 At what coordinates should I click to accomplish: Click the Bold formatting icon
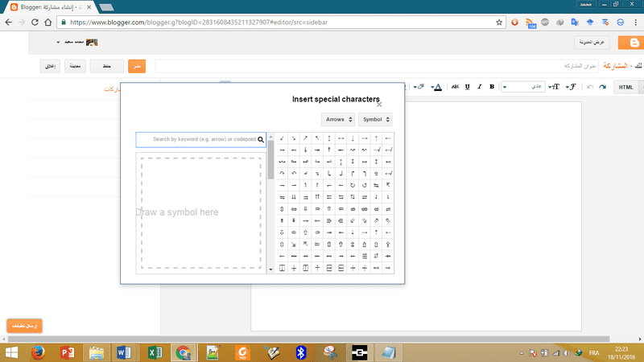coord(491,87)
